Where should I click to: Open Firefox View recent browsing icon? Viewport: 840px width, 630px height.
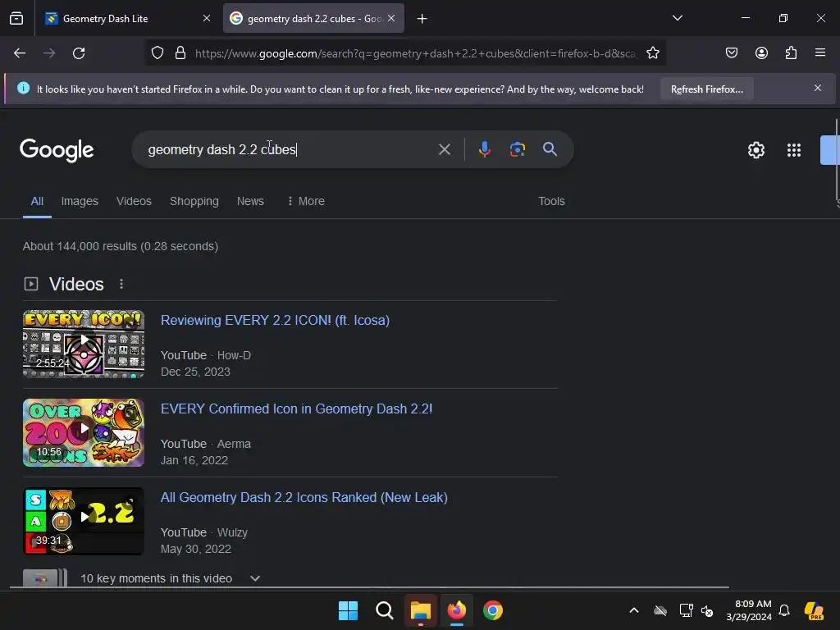[16, 19]
